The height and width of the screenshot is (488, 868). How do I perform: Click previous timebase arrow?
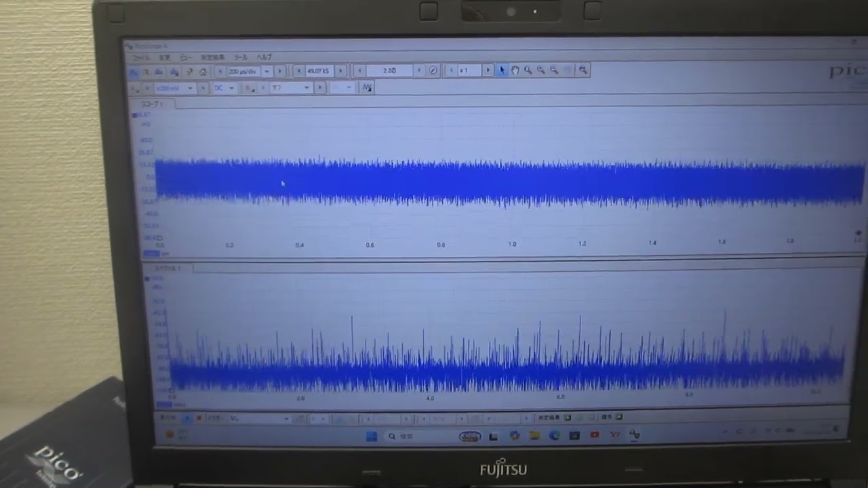tap(220, 71)
